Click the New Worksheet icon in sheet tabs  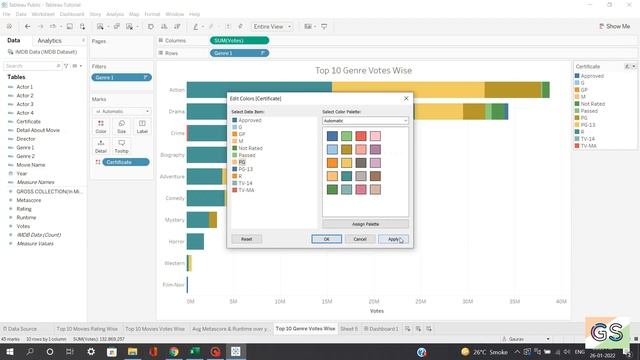pos(407,329)
